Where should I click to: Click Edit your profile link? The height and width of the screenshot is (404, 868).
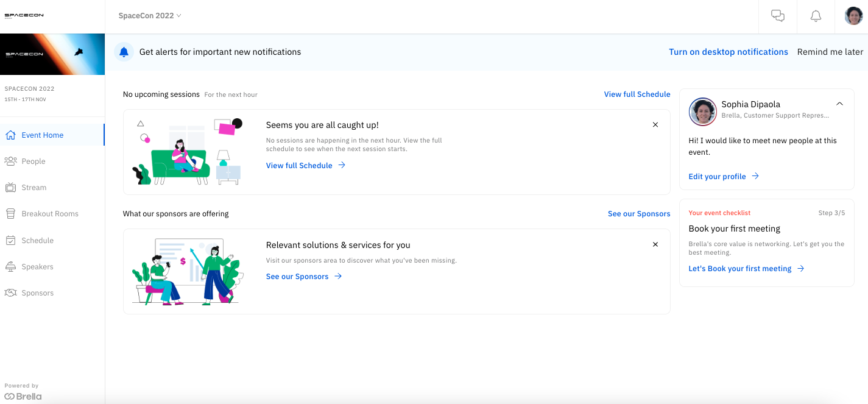tap(717, 176)
